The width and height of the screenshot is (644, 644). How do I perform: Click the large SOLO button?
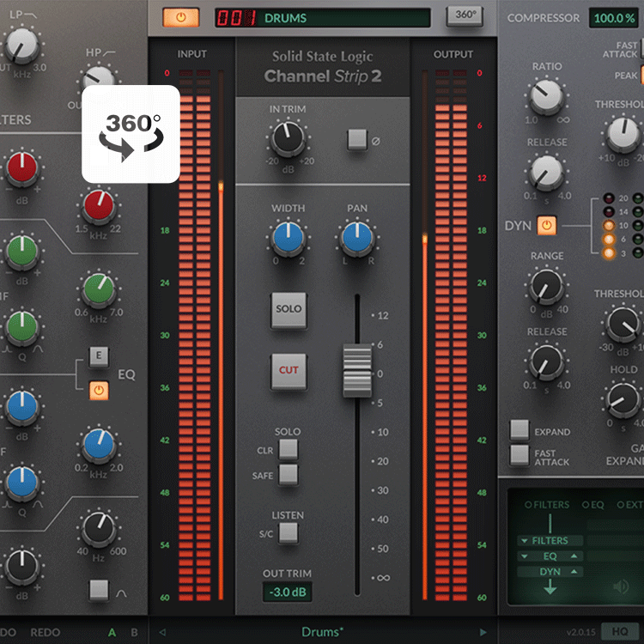(289, 310)
